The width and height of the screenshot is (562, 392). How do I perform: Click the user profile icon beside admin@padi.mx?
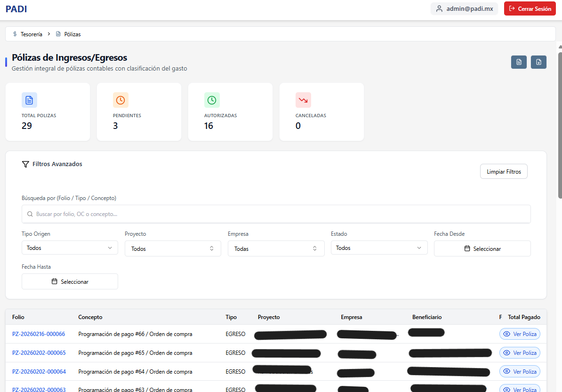(439, 8)
